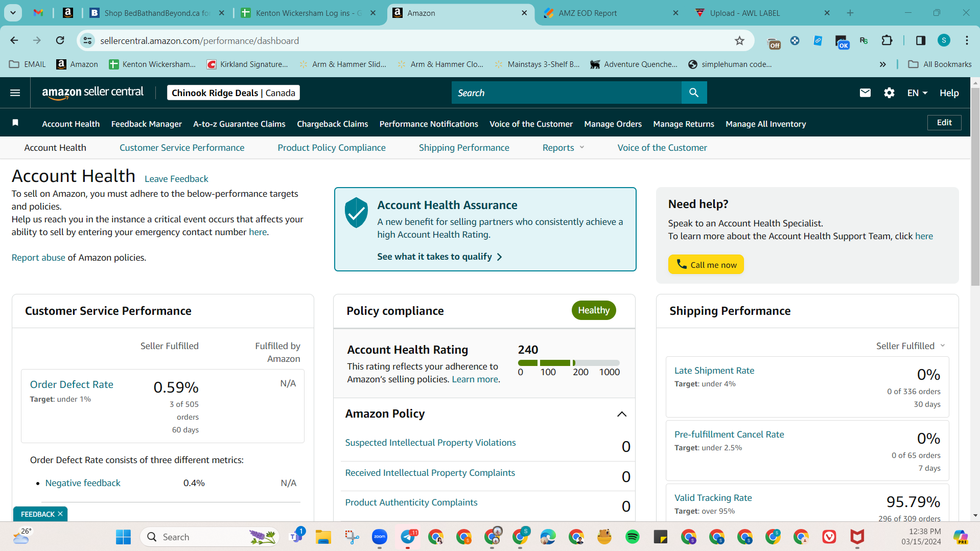Open File Explorer from the taskbar
980x551 pixels.
[323, 537]
